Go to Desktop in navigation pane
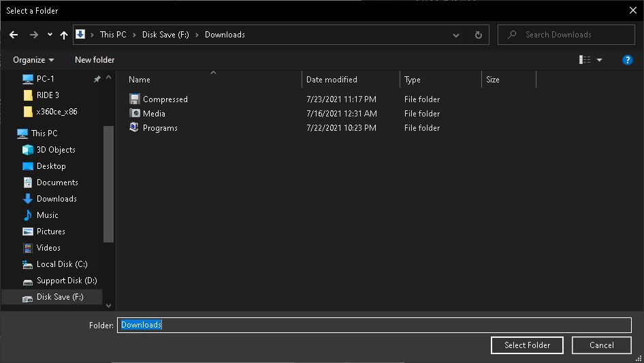The image size is (644, 363). click(51, 166)
